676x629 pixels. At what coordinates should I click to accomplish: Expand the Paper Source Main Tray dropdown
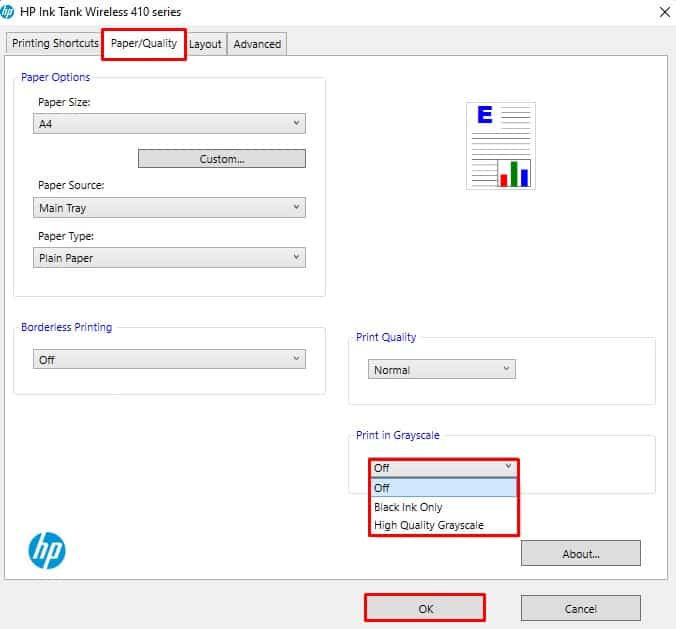coord(169,207)
